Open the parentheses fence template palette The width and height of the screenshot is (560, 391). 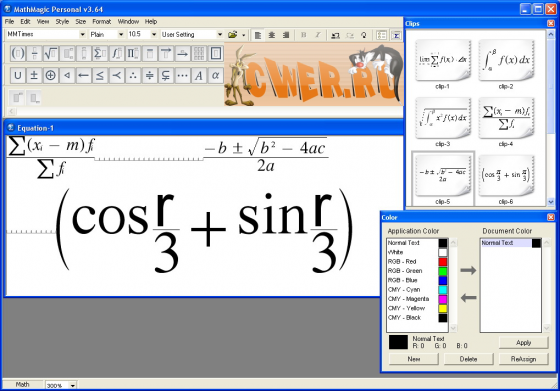(18, 54)
